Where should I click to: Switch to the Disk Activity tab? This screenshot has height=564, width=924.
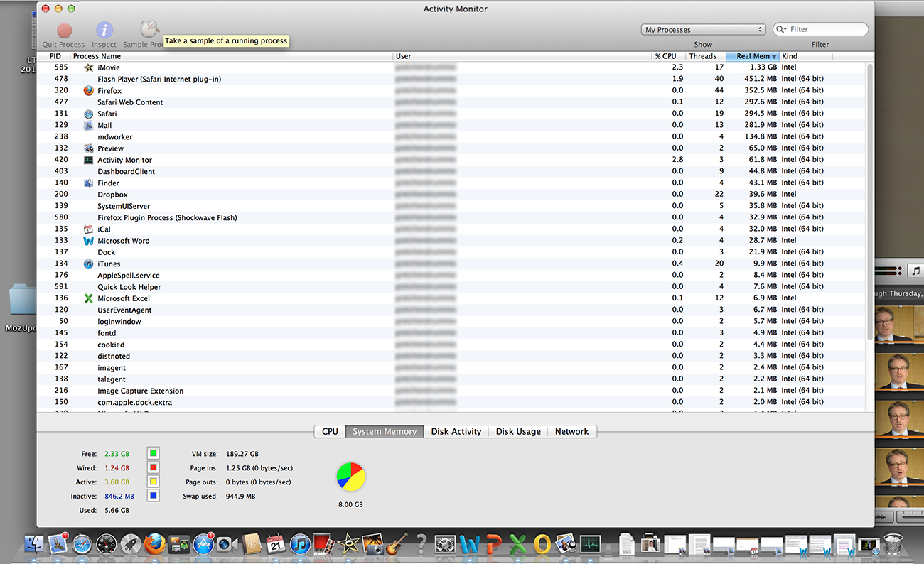tap(456, 431)
